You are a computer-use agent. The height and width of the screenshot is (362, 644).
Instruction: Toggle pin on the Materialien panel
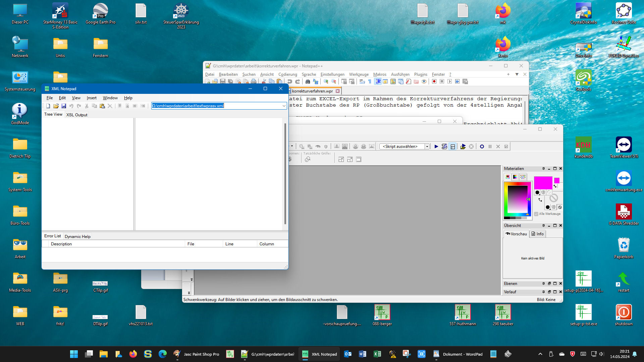point(543,169)
